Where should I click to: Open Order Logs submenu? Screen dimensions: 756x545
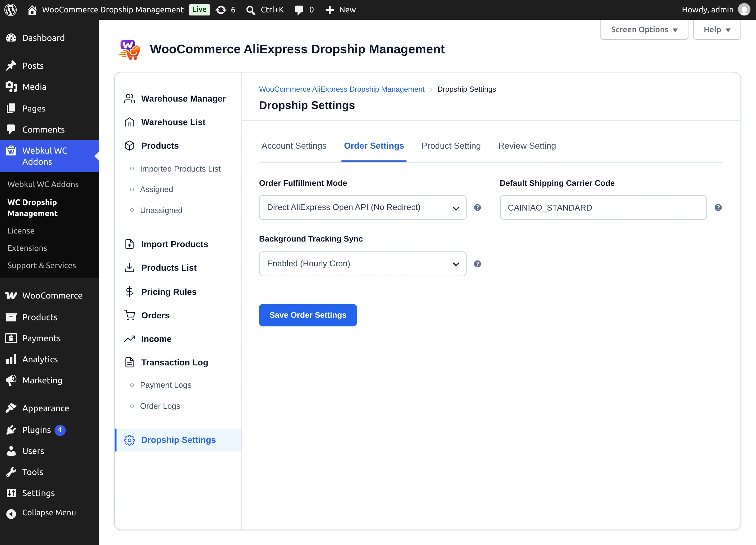click(x=160, y=406)
